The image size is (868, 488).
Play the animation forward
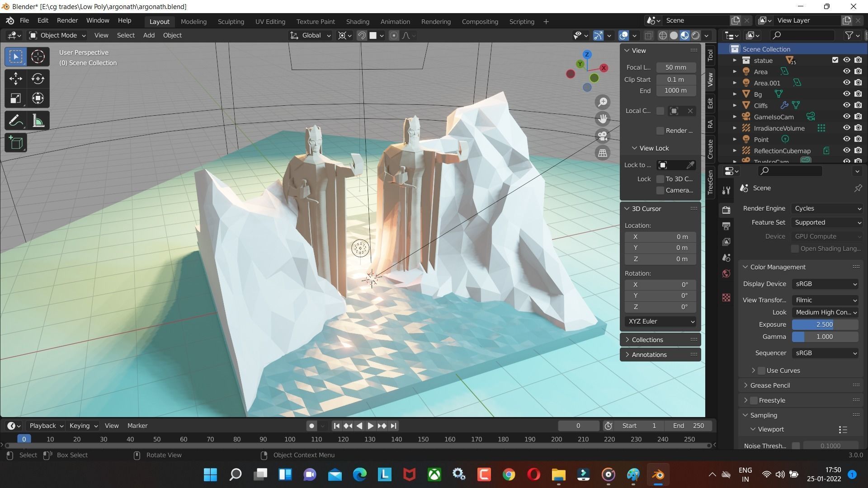(370, 426)
